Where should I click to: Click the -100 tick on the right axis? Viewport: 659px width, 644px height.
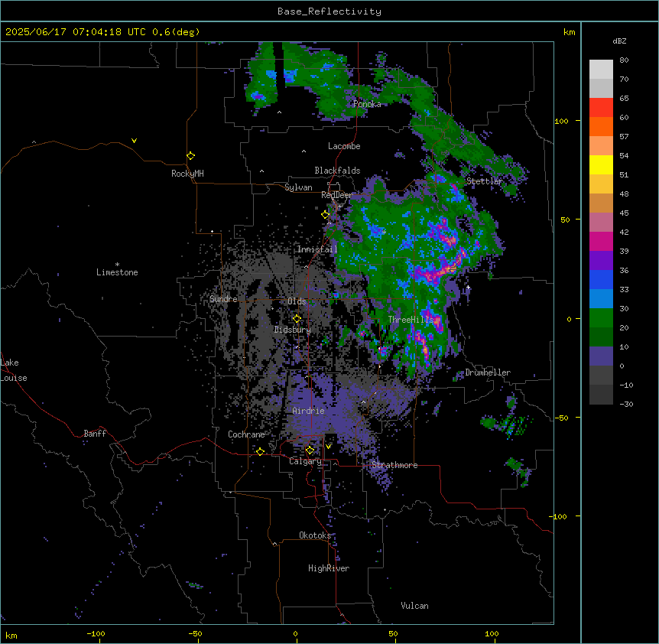click(x=559, y=516)
